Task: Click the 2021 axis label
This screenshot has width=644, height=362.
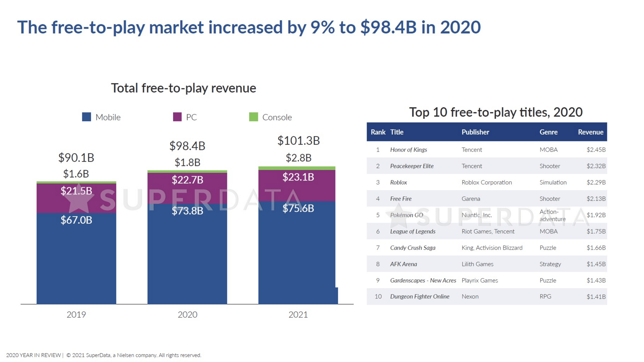Action: click(x=298, y=315)
